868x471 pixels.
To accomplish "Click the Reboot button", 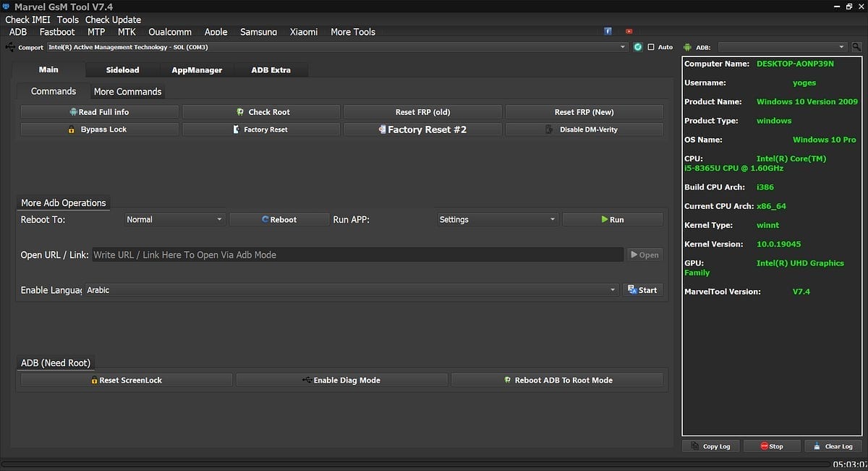I will [x=279, y=219].
